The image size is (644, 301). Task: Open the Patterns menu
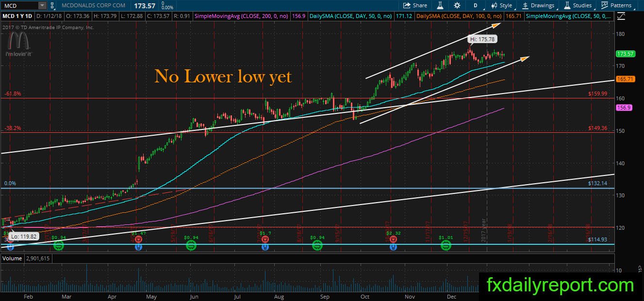[616, 5]
